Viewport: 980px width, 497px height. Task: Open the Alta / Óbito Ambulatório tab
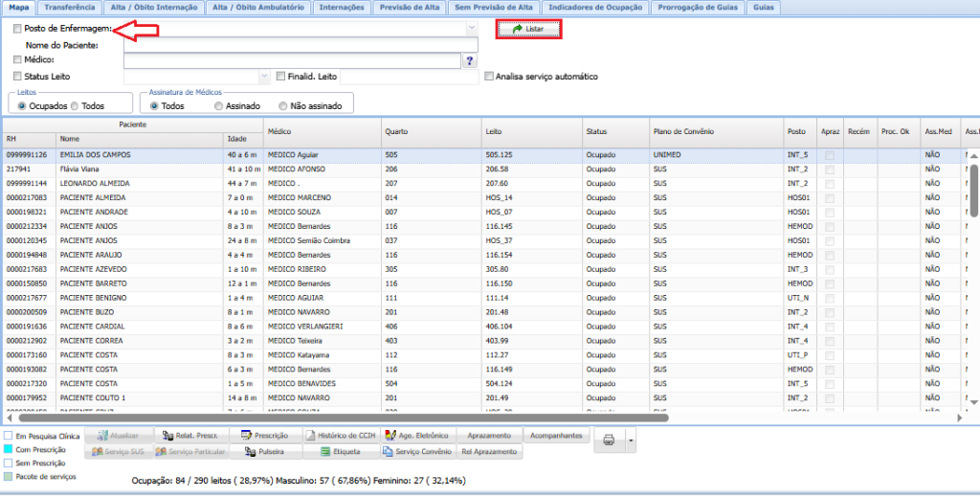click(258, 8)
